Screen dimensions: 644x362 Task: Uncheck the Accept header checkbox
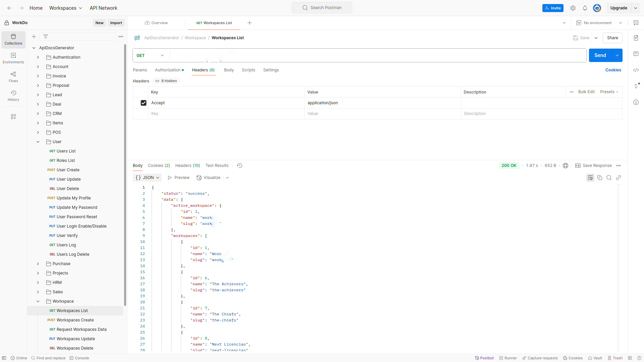click(144, 103)
